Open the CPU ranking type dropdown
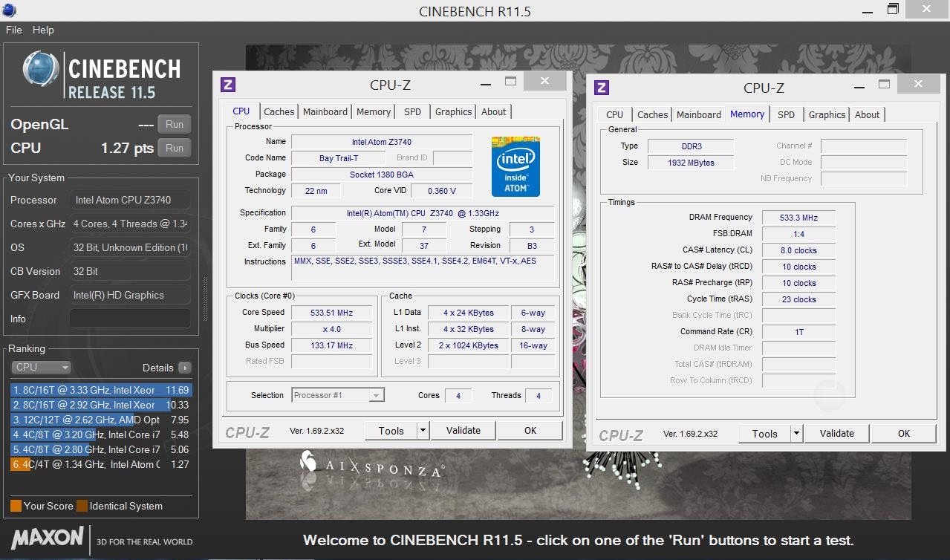Viewport: 950px width, 560px height. tap(42, 368)
